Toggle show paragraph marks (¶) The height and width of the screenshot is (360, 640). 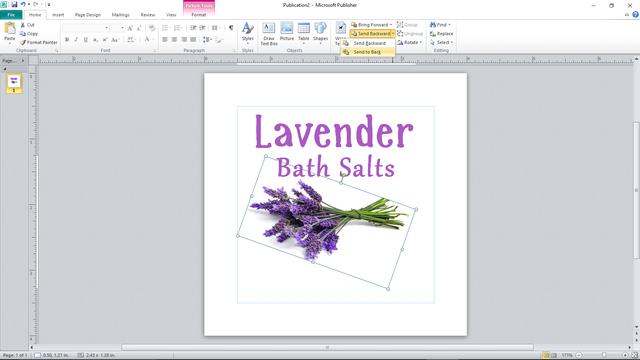point(231,28)
